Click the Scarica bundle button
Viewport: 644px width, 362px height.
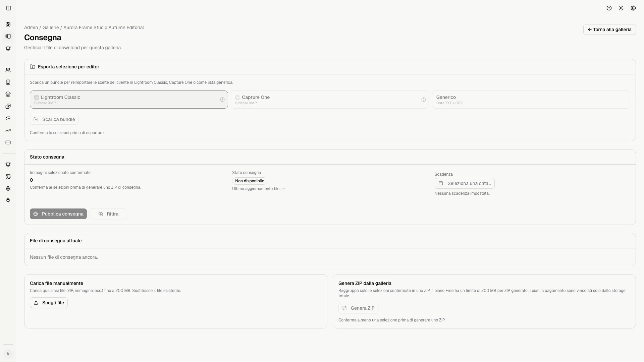(54, 119)
